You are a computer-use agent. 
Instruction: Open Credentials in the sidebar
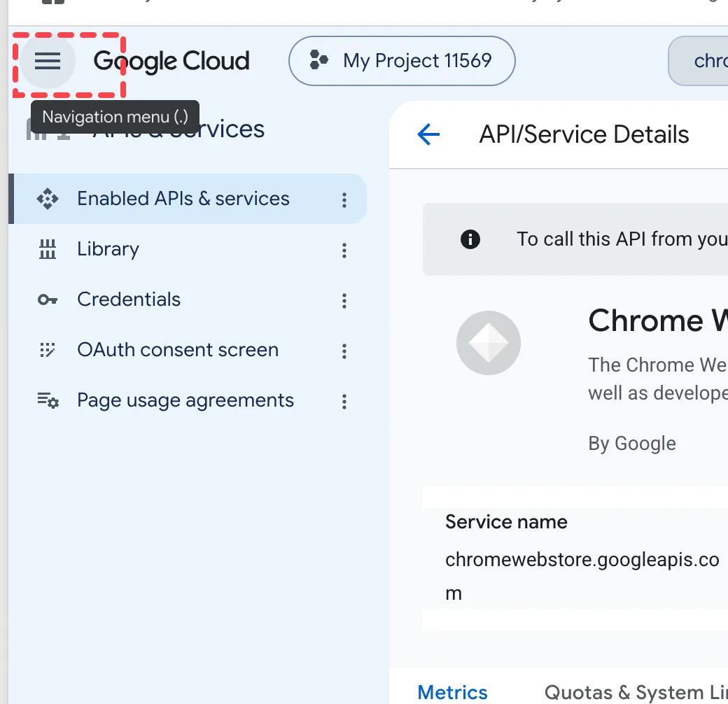click(188, 300)
